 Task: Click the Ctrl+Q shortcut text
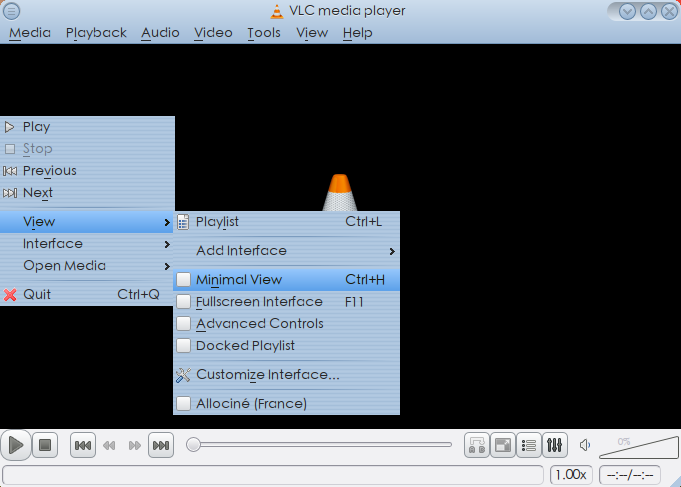tap(139, 295)
